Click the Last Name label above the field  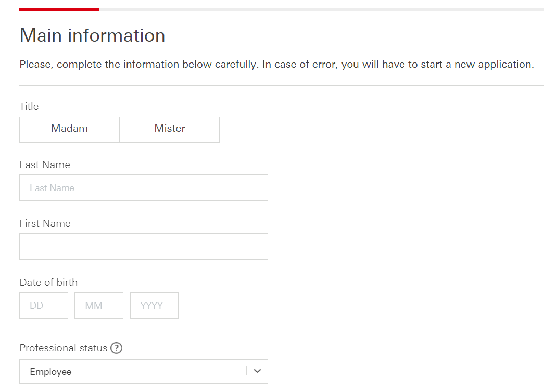pyautogui.click(x=45, y=165)
